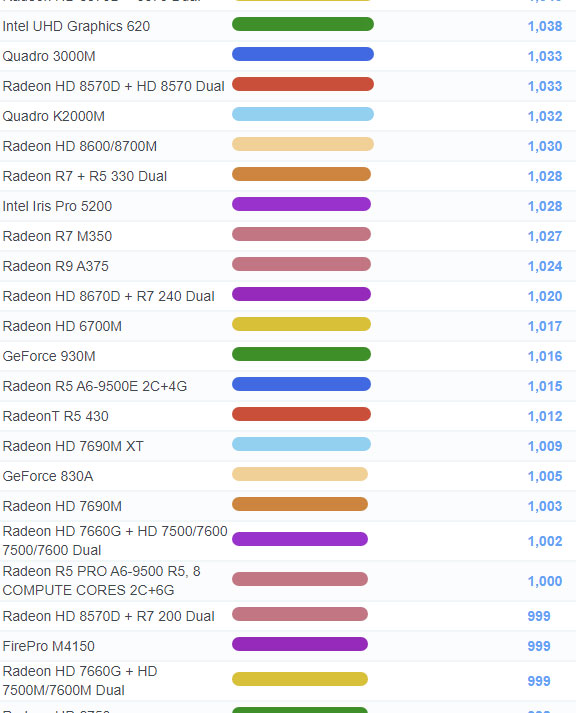
Task: Click the purple bar for FirePro M4150
Action: [x=300, y=644]
